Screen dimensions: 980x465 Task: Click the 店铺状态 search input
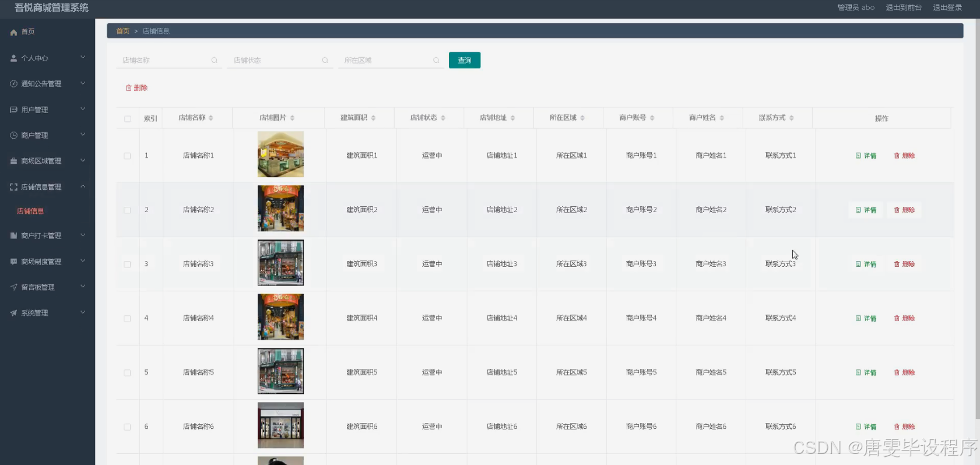[280, 60]
